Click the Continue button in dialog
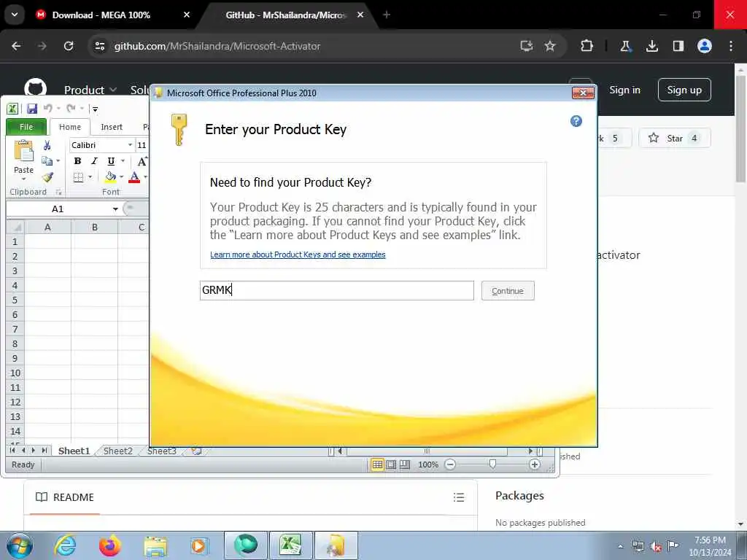 tap(508, 291)
